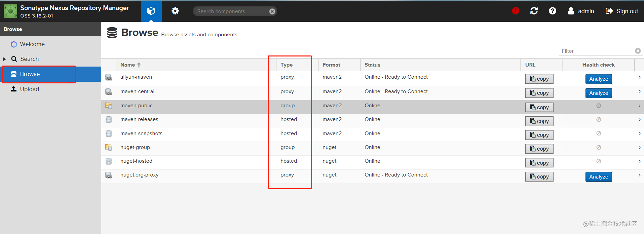
Task: Open Search in the sidebar
Action: (x=29, y=59)
